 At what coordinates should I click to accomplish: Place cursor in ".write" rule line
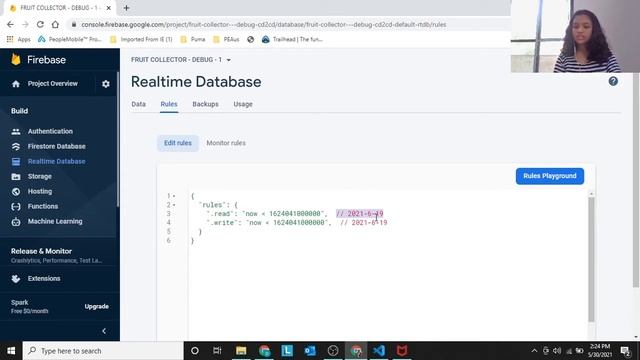click(297, 222)
